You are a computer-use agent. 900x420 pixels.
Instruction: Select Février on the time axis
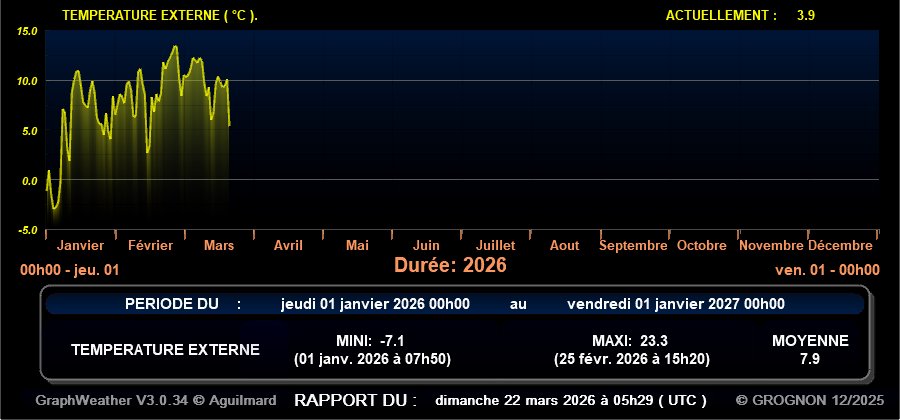[x=150, y=245]
